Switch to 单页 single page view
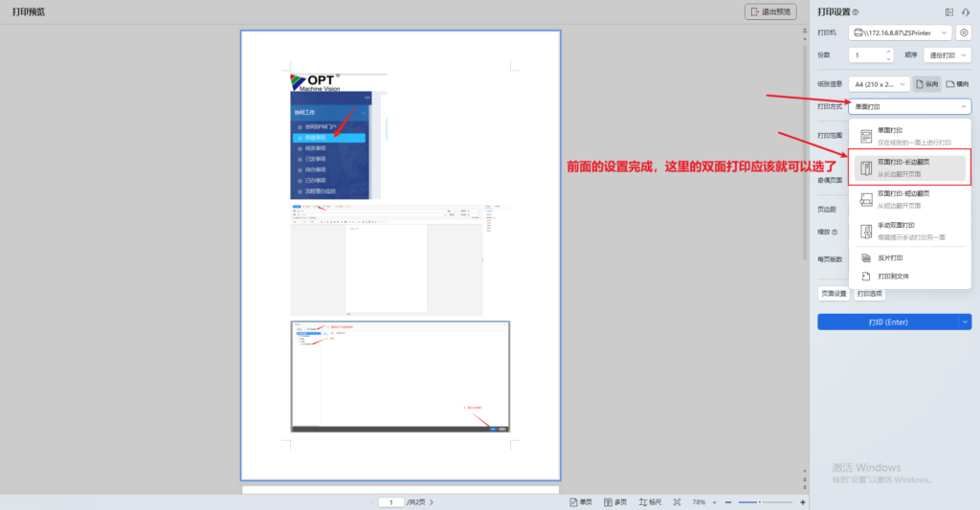 (581, 501)
